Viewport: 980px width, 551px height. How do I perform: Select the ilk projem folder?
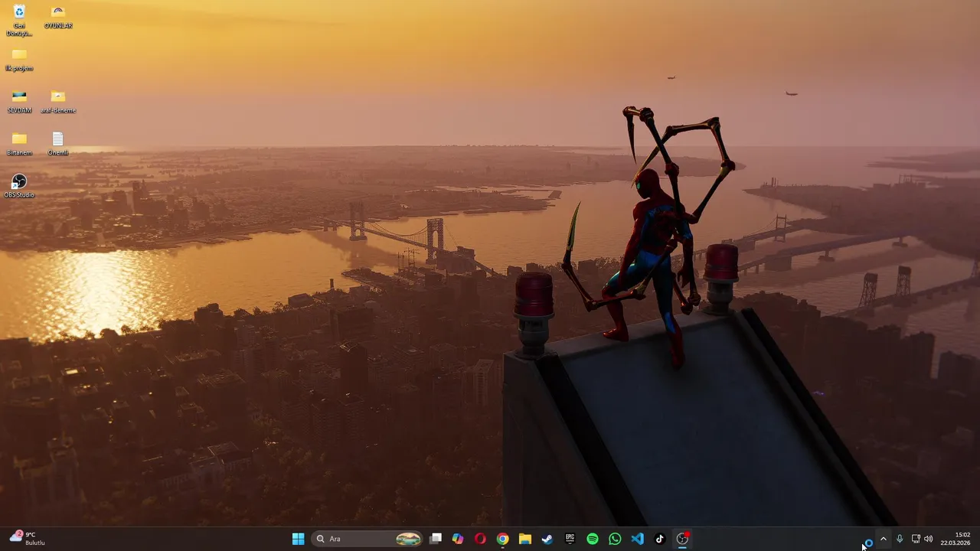pos(19,59)
